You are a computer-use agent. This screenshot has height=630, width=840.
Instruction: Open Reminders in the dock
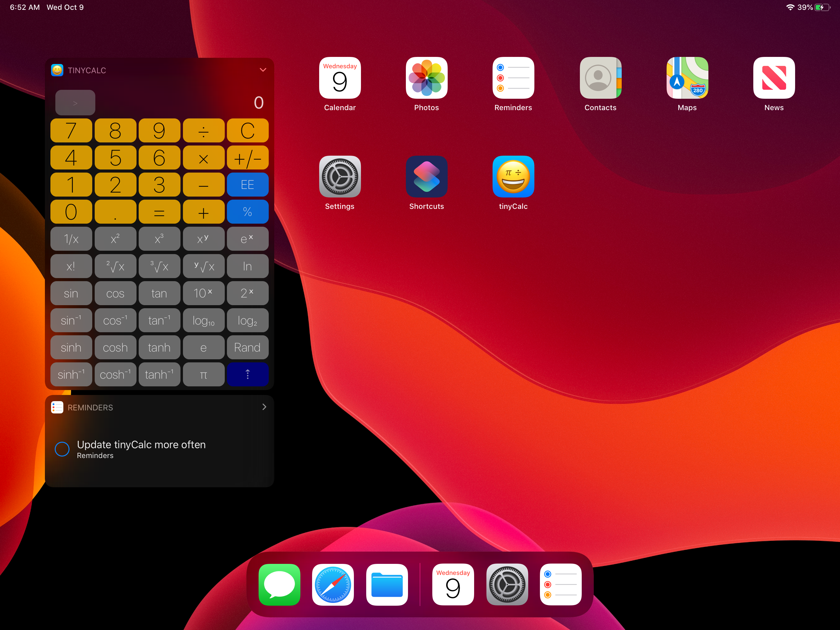pyautogui.click(x=561, y=584)
